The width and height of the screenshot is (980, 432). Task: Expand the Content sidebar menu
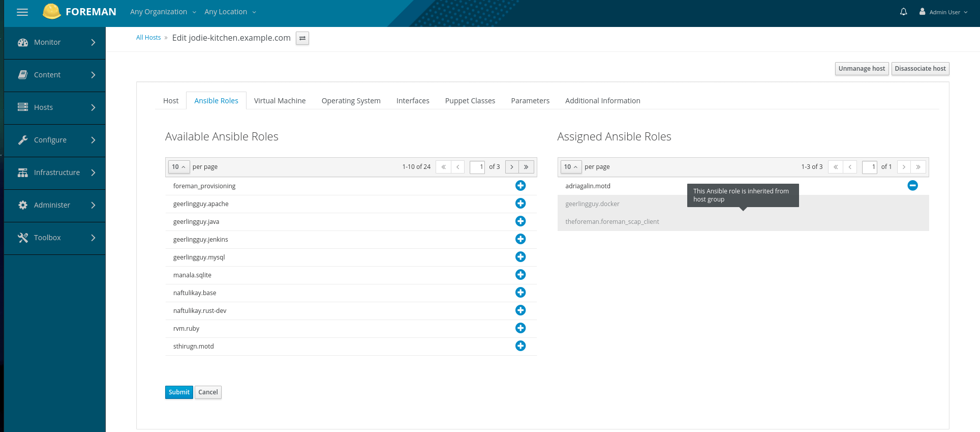tap(55, 75)
